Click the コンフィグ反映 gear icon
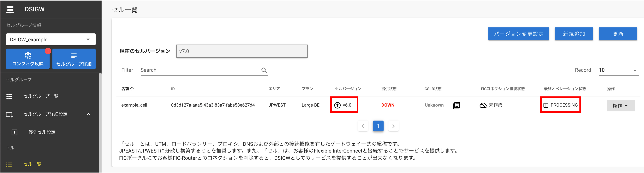This screenshot has width=644, height=173. [28, 55]
